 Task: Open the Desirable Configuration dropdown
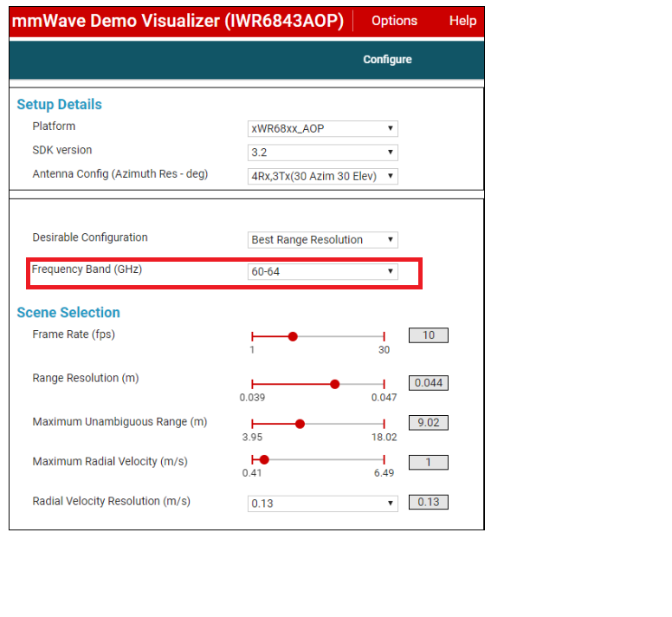(323, 240)
